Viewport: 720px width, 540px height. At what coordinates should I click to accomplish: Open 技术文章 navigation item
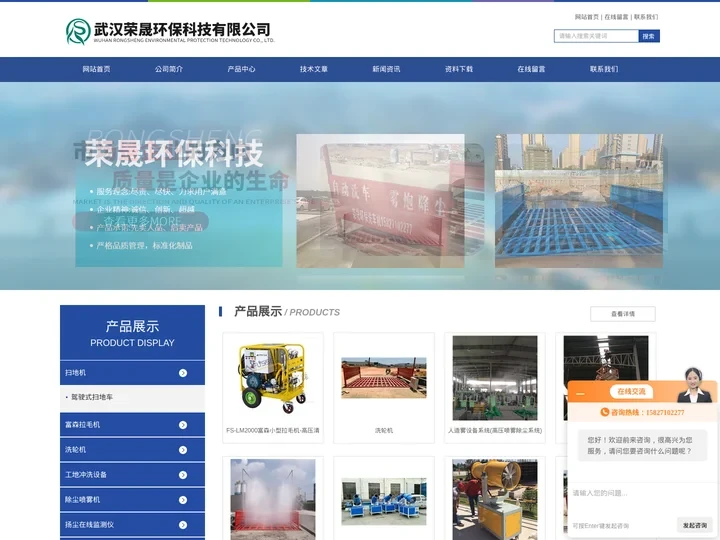(x=314, y=69)
